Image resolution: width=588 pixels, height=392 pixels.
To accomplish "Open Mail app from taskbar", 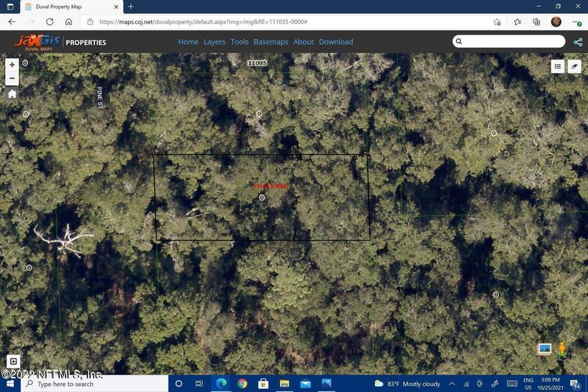I will coord(305,383).
